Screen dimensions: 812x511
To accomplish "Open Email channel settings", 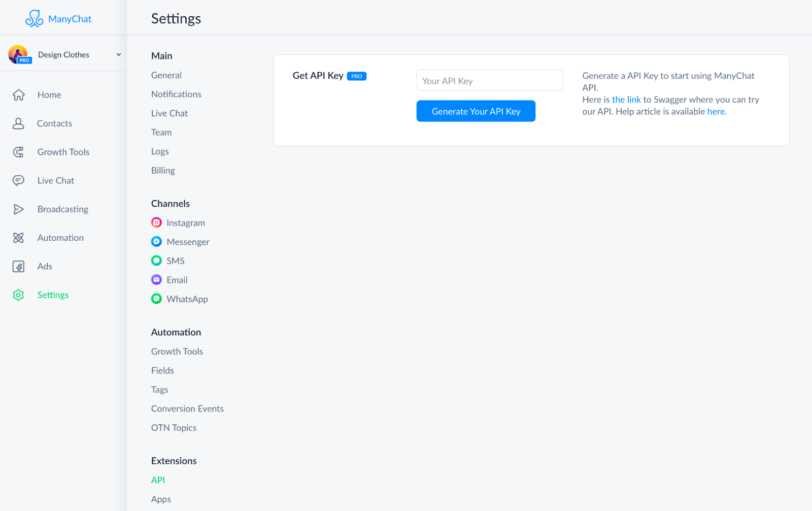I will pos(177,280).
